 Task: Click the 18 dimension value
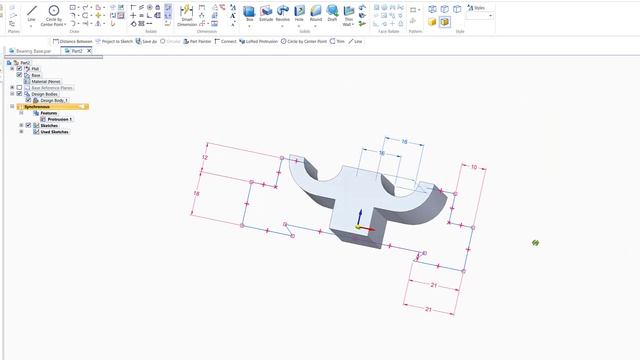[x=196, y=193]
